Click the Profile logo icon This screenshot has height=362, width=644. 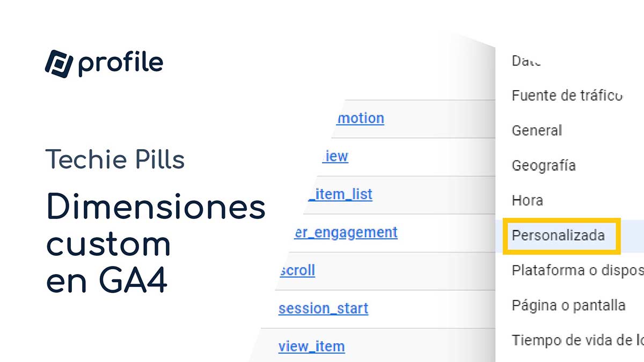coord(58,64)
